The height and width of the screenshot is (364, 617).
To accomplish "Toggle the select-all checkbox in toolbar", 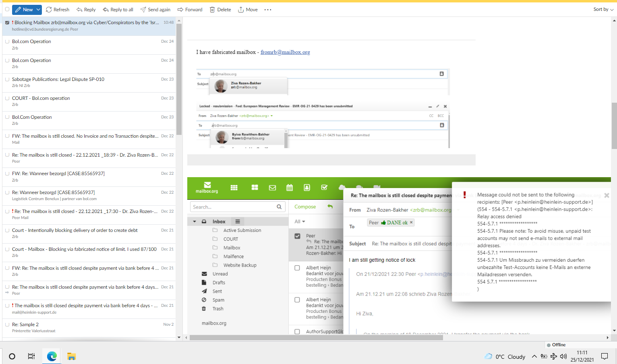I will (7, 9).
